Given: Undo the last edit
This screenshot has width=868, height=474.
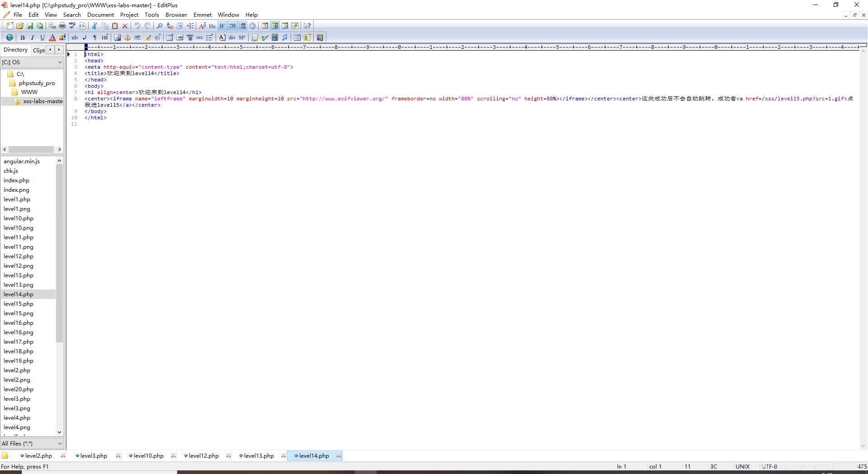Looking at the screenshot, I should pyautogui.click(x=137, y=26).
